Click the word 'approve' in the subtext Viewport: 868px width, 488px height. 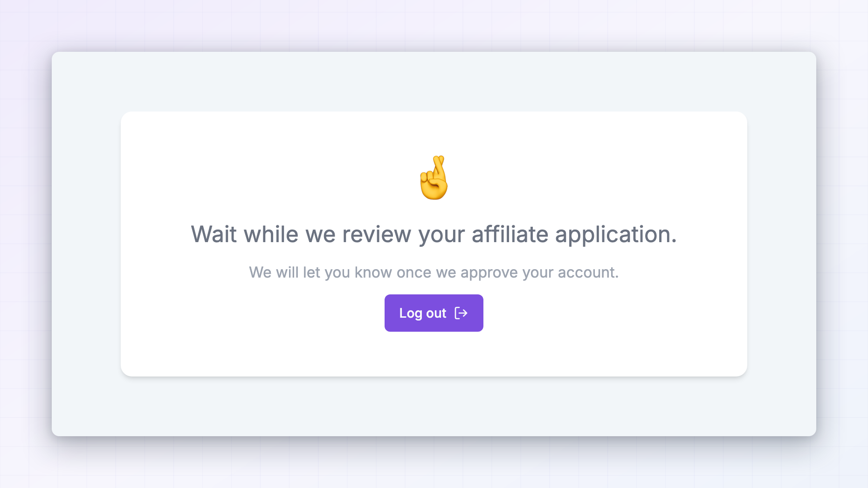pos(489,273)
